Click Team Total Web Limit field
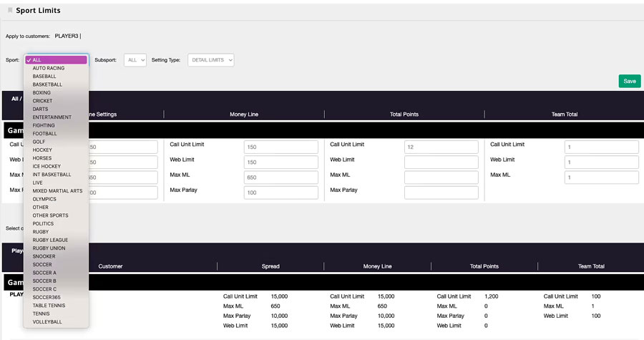Viewport: 644px width, 340px height. click(601, 162)
